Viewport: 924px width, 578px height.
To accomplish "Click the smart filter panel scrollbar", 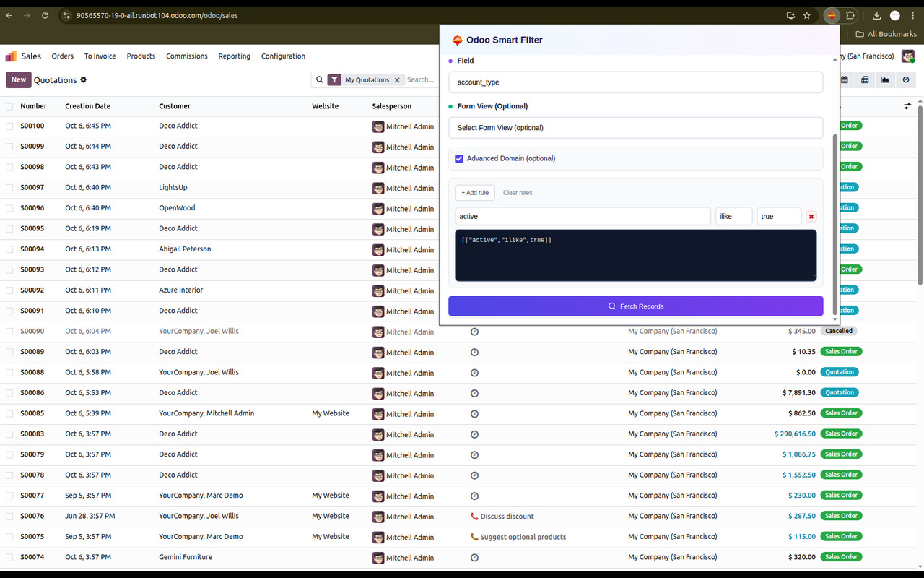I will click(836, 224).
